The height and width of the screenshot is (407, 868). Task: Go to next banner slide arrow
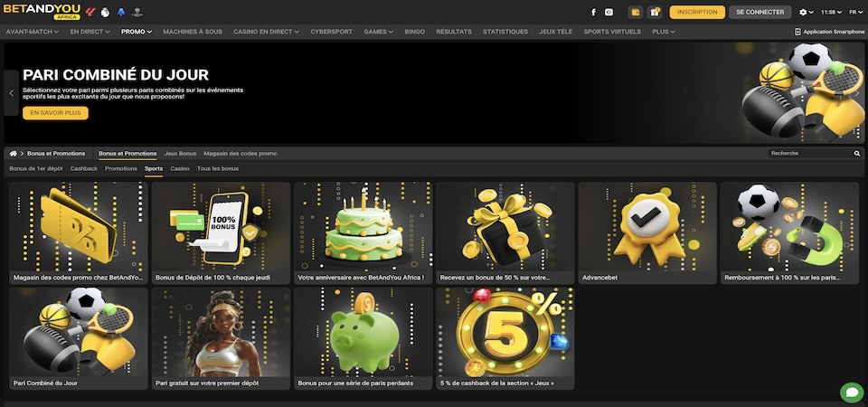click(857, 93)
